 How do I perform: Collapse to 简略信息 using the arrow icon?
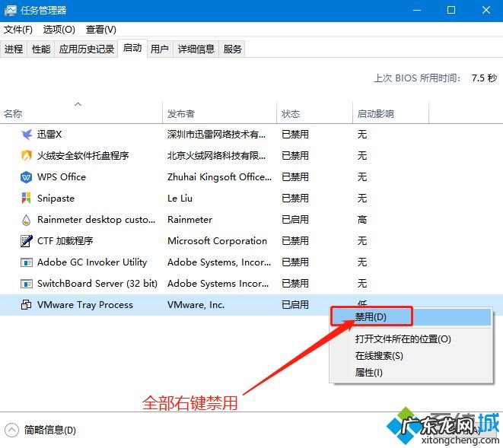11,430
